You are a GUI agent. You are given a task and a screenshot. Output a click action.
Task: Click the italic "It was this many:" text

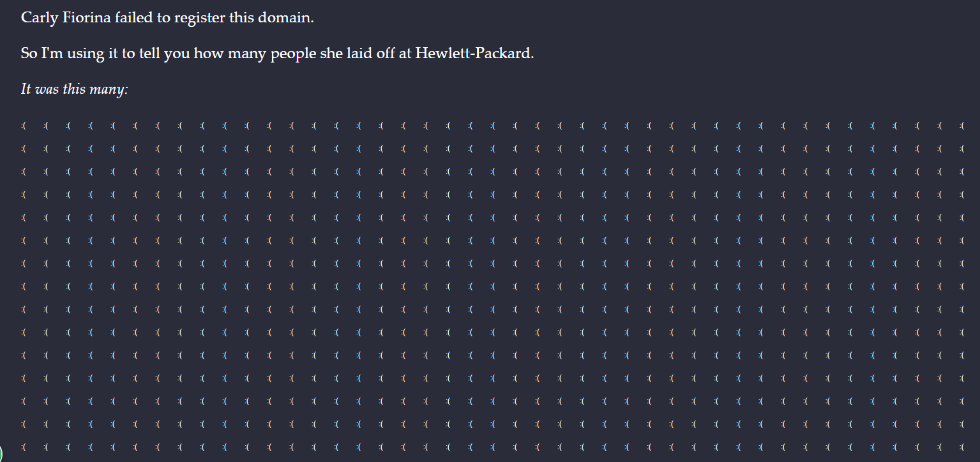tap(75, 89)
